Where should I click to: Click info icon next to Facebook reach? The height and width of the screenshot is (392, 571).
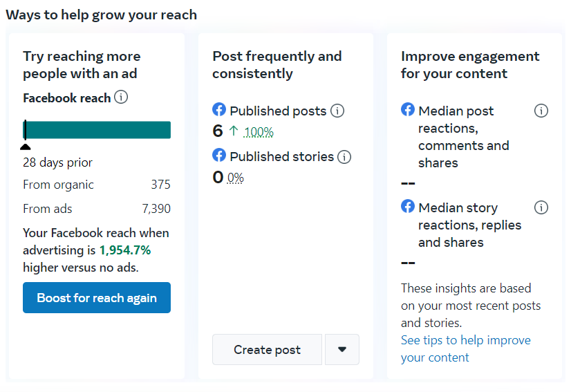(121, 97)
